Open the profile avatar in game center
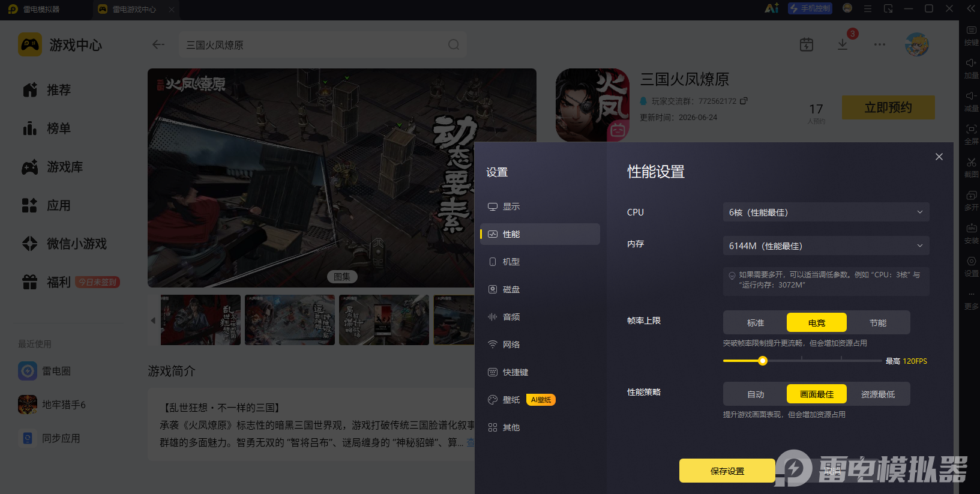 (917, 44)
